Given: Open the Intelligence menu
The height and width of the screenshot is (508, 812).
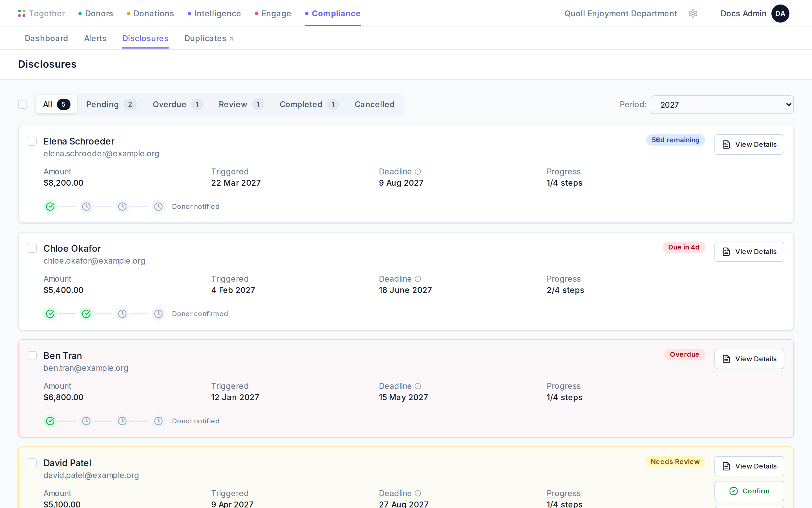Looking at the screenshot, I should click(214, 14).
